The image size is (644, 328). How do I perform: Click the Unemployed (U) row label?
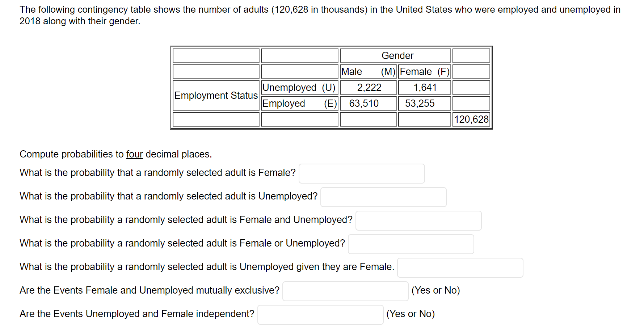coord(299,87)
